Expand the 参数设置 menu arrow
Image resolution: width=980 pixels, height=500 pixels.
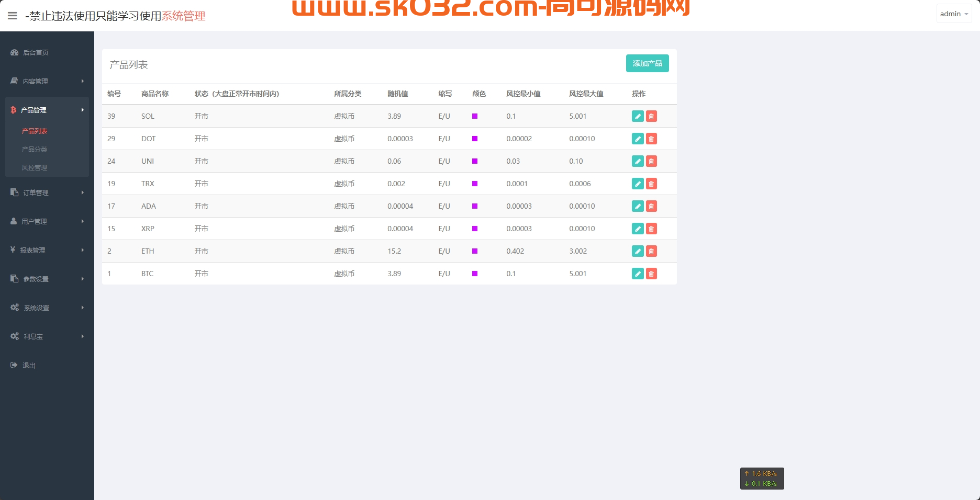pos(83,279)
